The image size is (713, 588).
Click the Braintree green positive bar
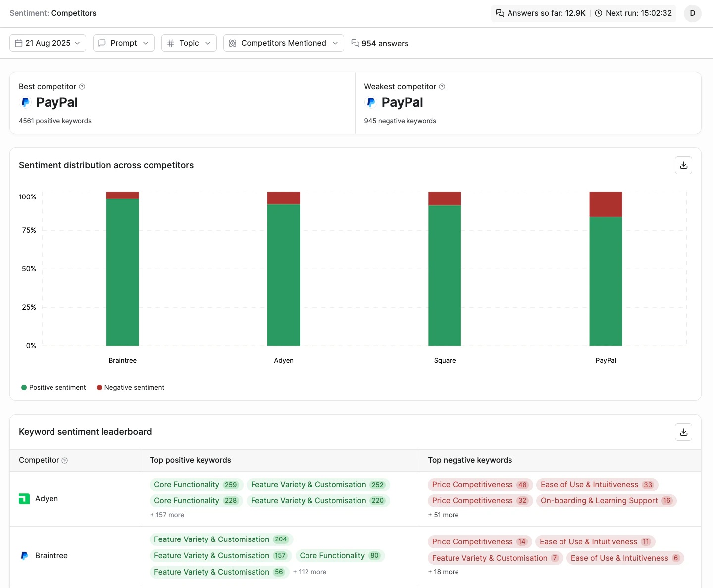[x=122, y=272]
